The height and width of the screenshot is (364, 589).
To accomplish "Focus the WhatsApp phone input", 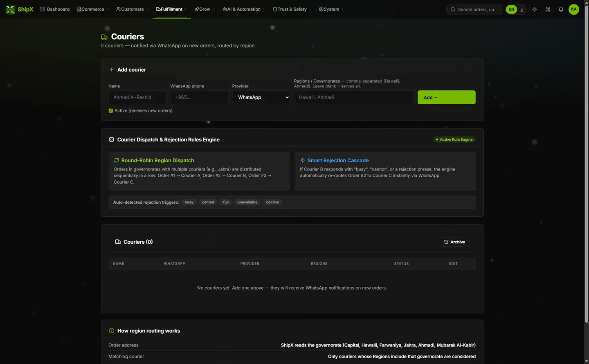I will point(199,97).
